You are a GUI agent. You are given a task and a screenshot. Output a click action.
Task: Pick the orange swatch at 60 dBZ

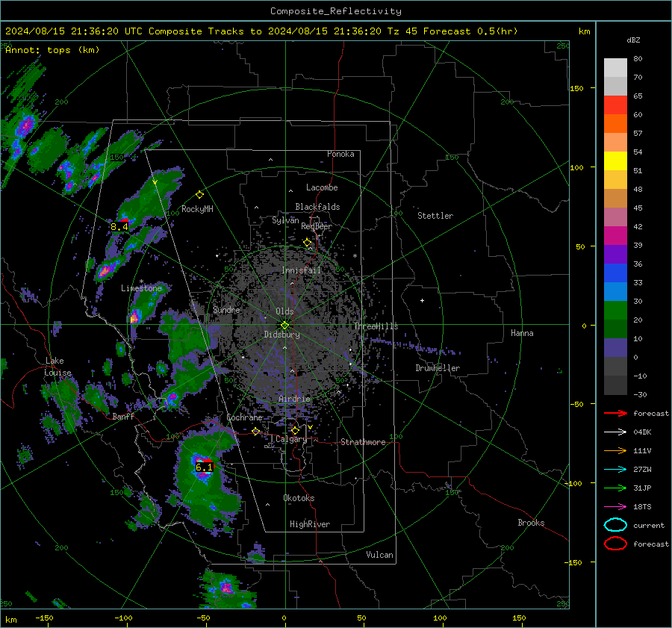(615, 124)
